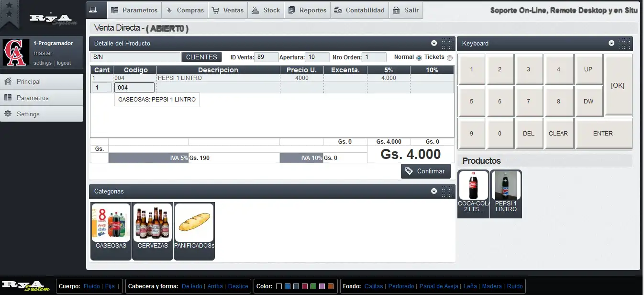Click keypad number 5
The width and height of the screenshot is (644, 295).
pos(471,102)
